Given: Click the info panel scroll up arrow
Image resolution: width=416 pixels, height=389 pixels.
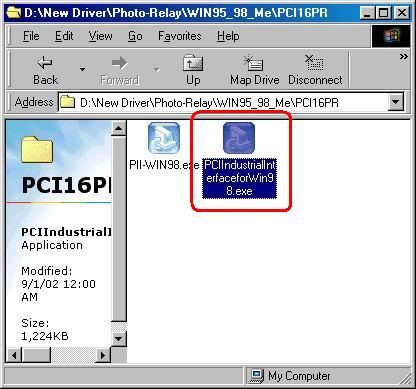Looking at the screenshot, I should point(119,128).
